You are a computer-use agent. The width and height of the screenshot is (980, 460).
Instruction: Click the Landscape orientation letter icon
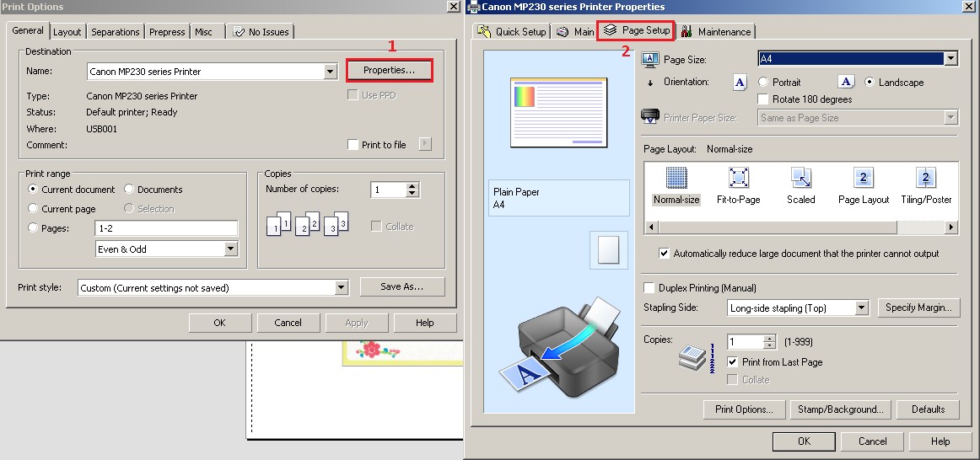pyautogui.click(x=846, y=82)
